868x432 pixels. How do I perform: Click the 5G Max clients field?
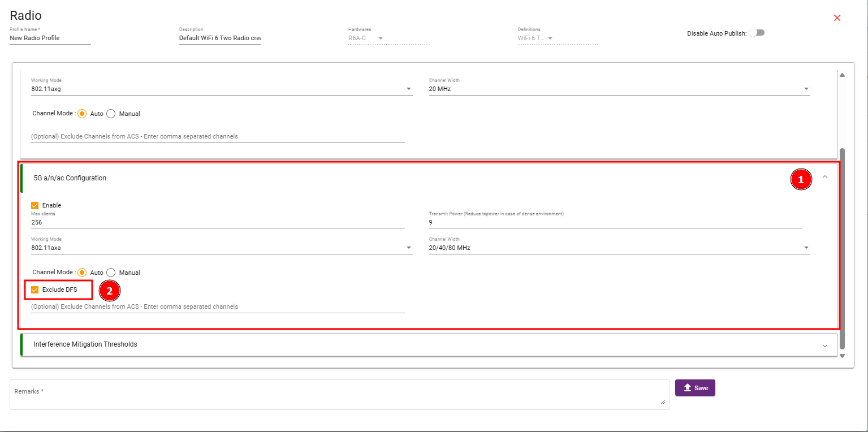tap(218, 223)
